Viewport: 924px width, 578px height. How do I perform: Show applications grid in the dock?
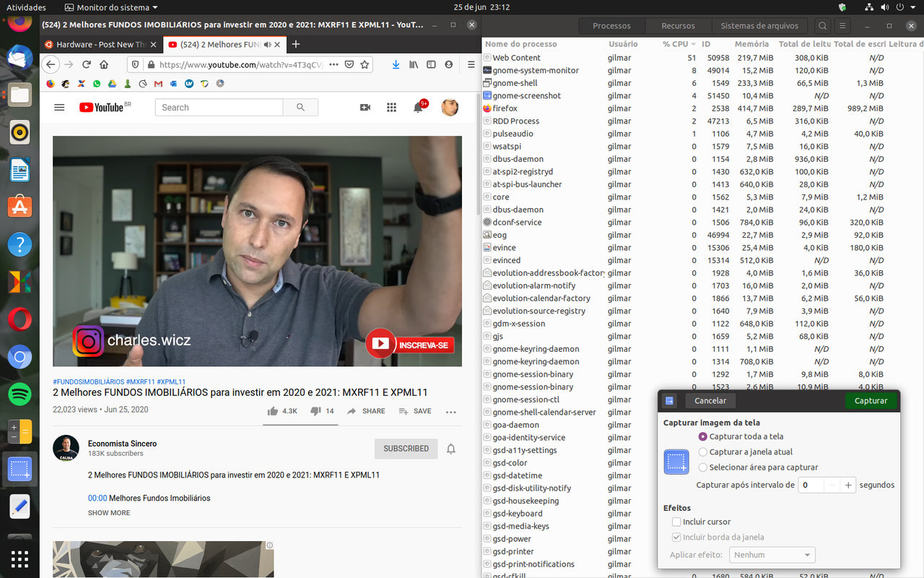(19, 558)
